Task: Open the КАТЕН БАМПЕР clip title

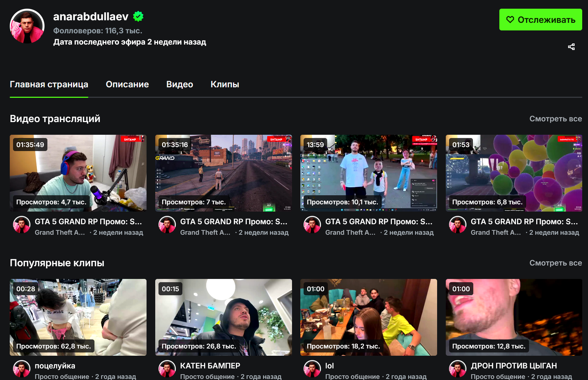Action: 210,366
